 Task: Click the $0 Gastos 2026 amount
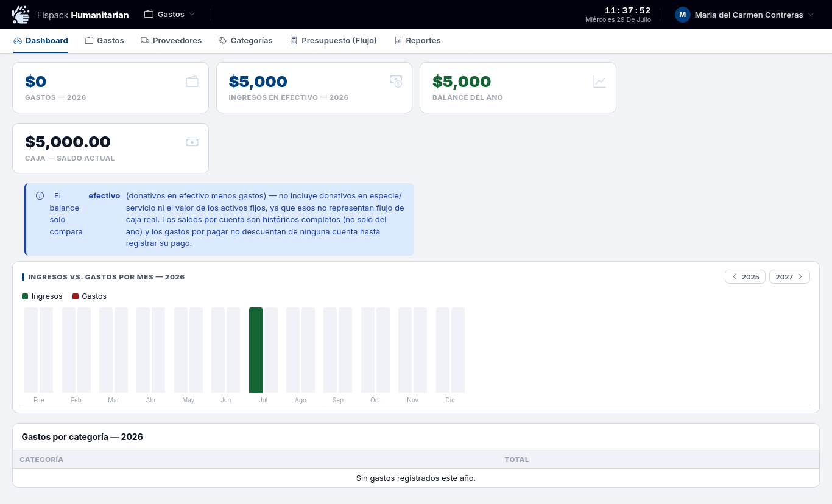pos(35,82)
